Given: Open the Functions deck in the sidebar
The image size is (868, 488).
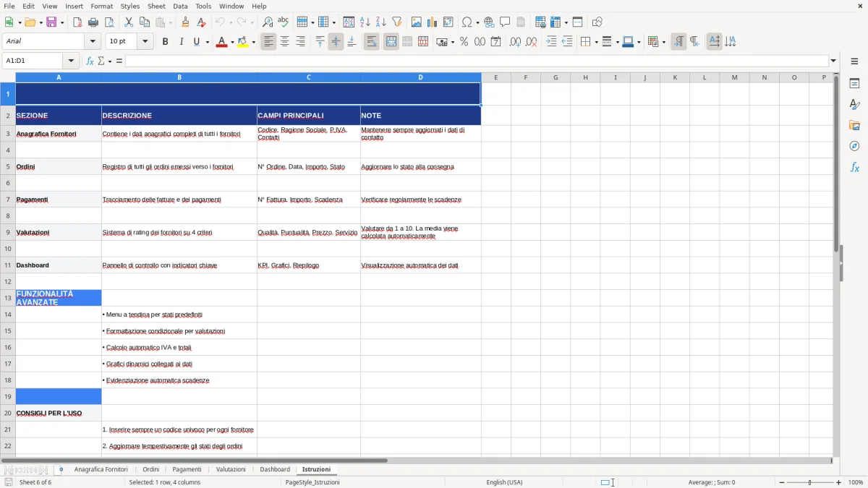Looking at the screenshot, I should point(855,167).
